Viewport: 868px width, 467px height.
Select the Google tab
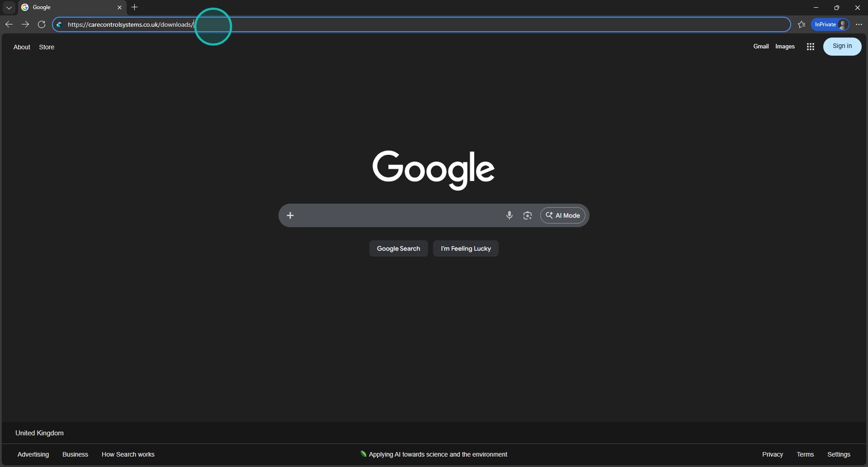pyautogui.click(x=65, y=8)
